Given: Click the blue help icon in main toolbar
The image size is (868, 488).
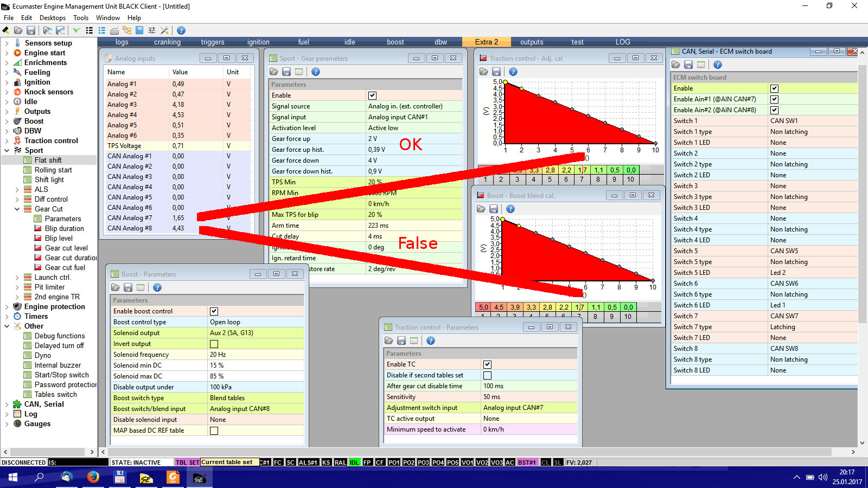Looking at the screenshot, I should pos(181,30).
